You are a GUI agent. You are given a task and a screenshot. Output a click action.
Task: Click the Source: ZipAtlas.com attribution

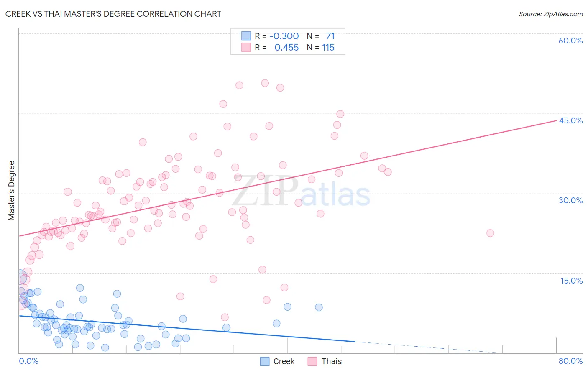(x=551, y=14)
